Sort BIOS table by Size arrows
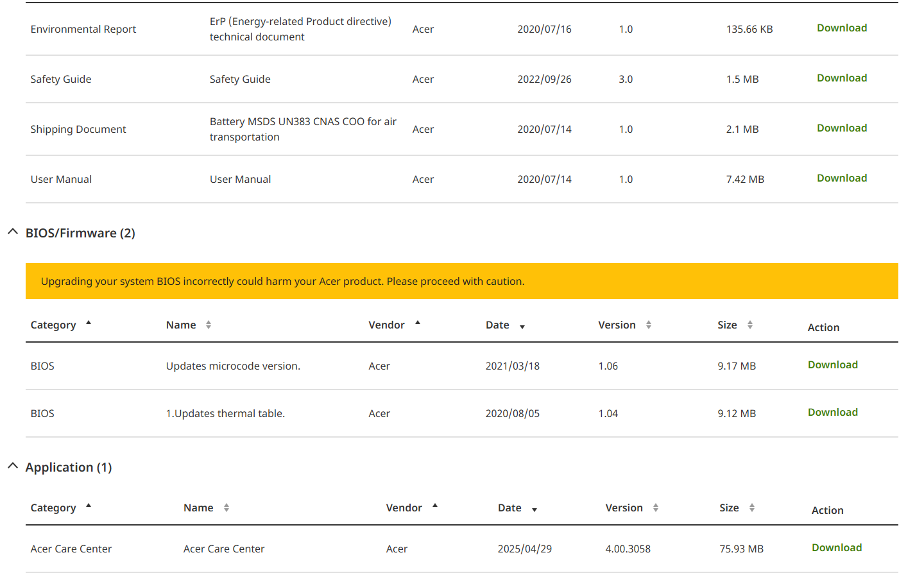Viewport: 924px width, 573px height. click(x=750, y=325)
